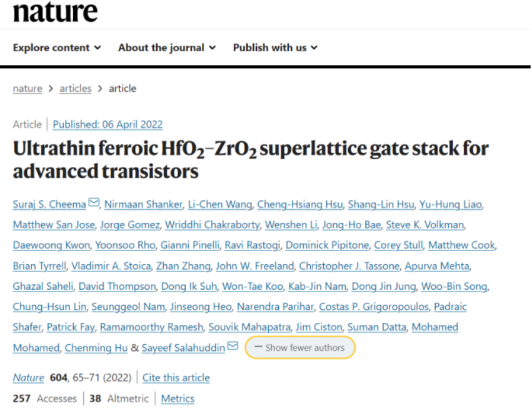This screenshot has height=414, width=532.
Task: Open Published: 06 April 2022 link
Action: [x=108, y=125]
